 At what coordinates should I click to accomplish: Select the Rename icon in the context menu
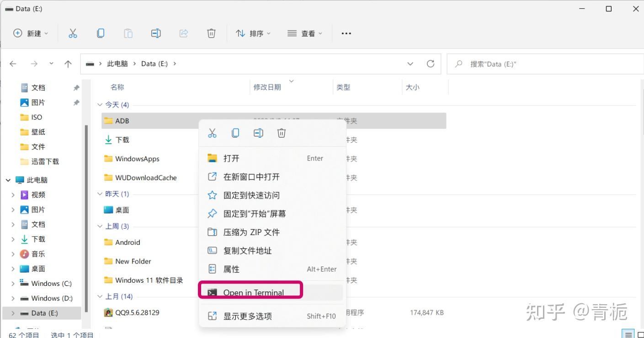pyautogui.click(x=258, y=133)
